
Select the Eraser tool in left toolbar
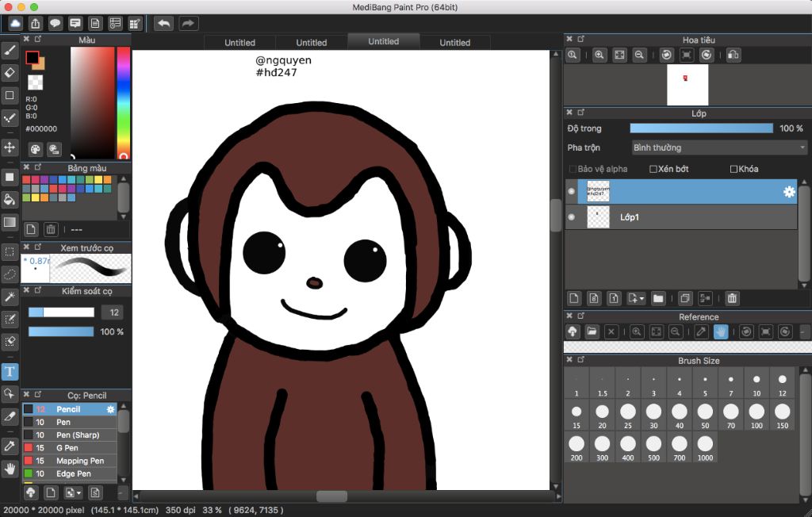pos(10,72)
